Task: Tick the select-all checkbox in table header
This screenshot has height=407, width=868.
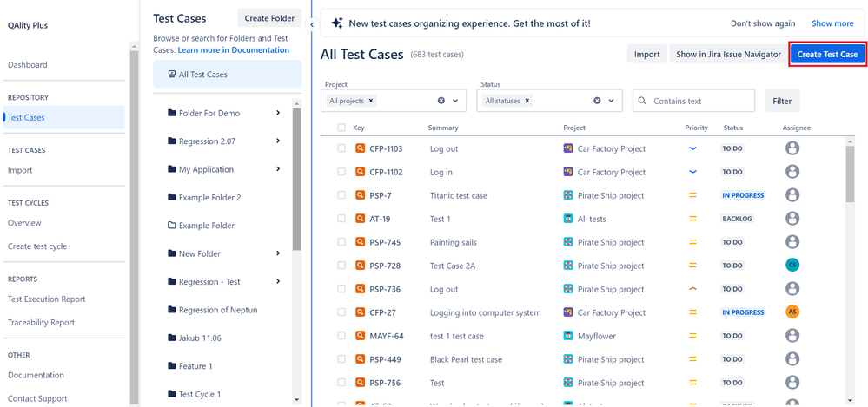Action: (x=341, y=128)
